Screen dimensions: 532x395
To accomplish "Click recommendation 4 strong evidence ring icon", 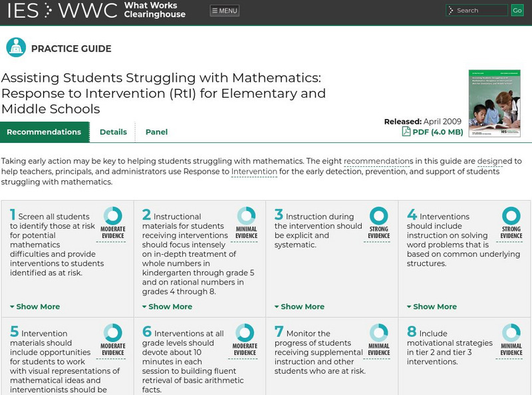I will pos(511,215).
